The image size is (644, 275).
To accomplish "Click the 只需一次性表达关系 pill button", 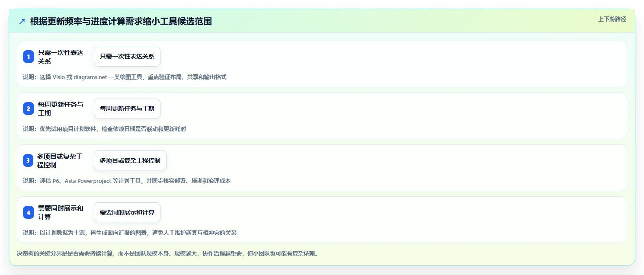I will coord(127,57).
